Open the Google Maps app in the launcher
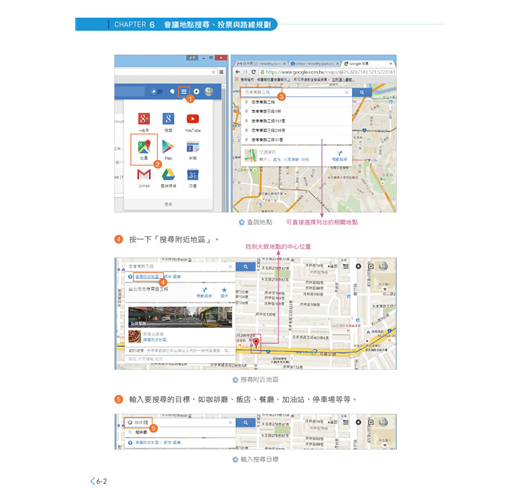Image resolution: width=520 pixels, height=500 pixels. click(x=144, y=150)
